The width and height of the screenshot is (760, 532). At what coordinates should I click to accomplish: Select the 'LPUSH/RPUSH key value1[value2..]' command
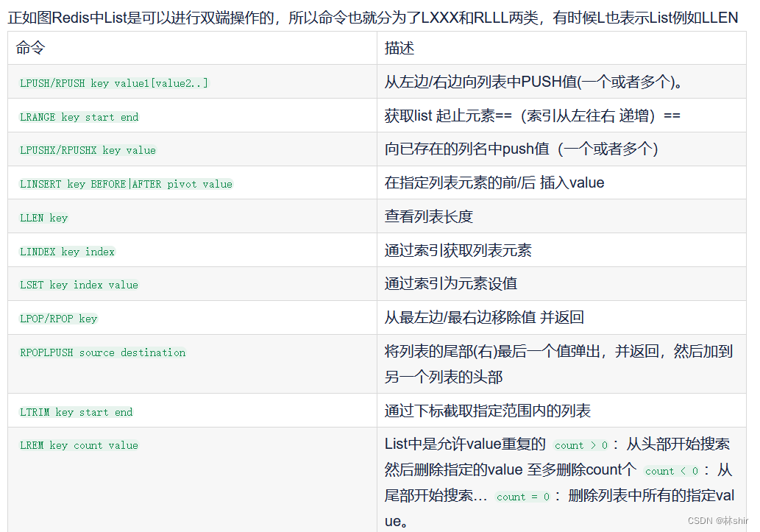pyautogui.click(x=114, y=83)
